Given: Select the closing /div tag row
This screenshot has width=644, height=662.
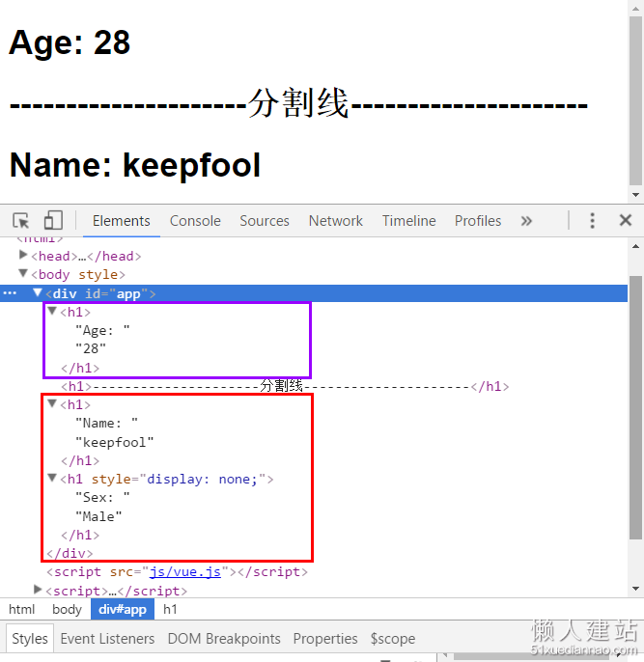Looking at the screenshot, I should [x=70, y=553].
